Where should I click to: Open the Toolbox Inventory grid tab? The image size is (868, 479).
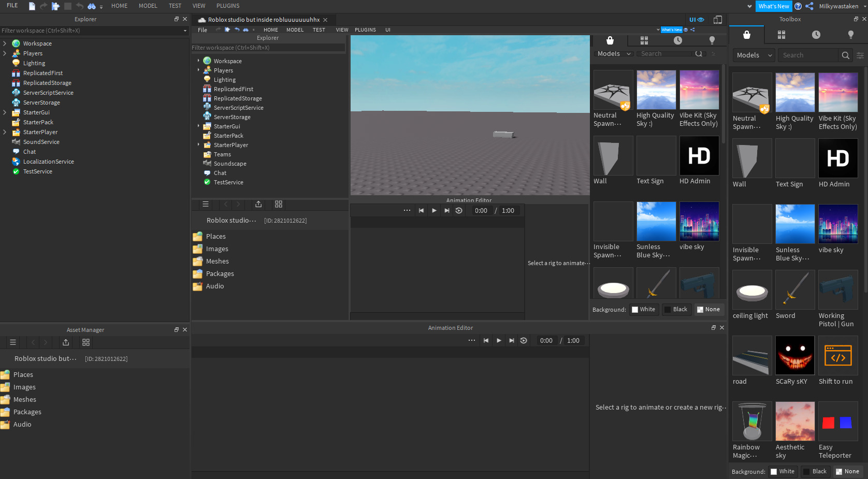[x=782, y=35]
